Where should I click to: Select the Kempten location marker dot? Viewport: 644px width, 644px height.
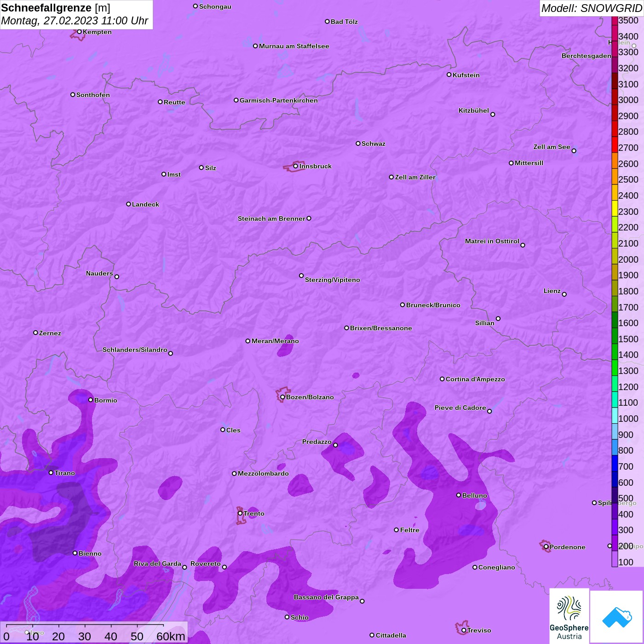(x=79, y=32)
